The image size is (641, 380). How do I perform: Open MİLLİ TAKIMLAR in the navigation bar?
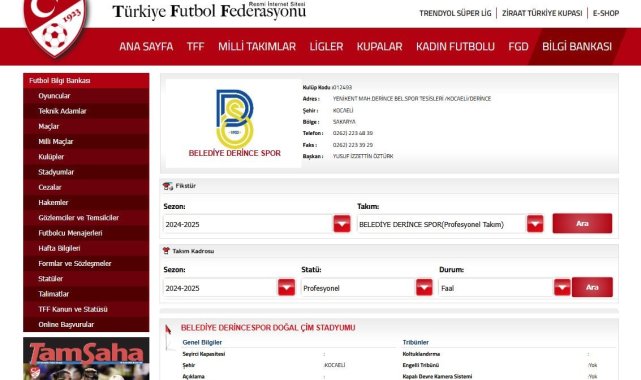pyautogui.click(x=257, y=47)
